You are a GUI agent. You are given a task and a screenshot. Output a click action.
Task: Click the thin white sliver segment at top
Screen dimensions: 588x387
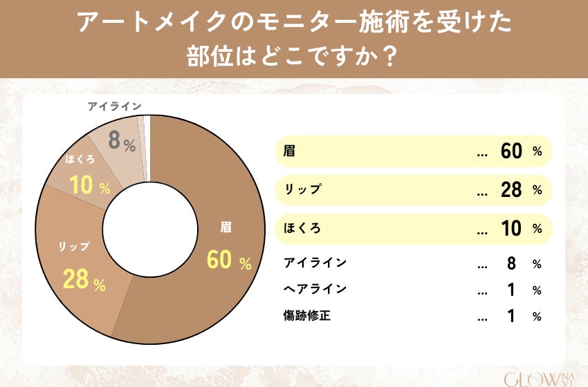tap(147, 138)
